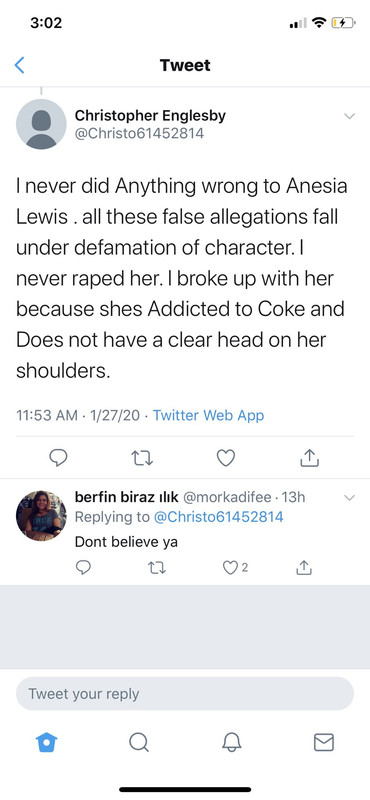
Task: Open Notifications bell tab
Action: [232, 742]
